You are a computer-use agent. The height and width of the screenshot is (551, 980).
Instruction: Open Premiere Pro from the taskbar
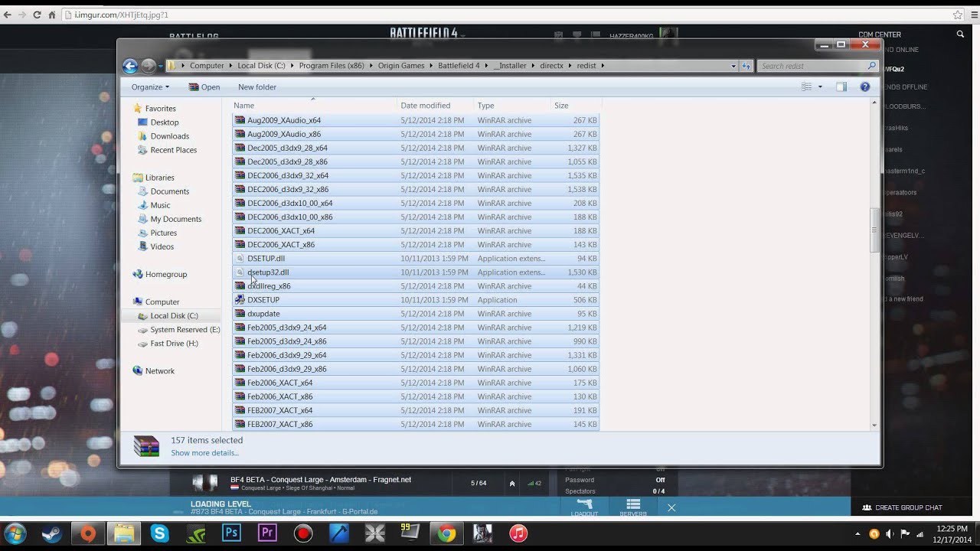coord(267,533)
